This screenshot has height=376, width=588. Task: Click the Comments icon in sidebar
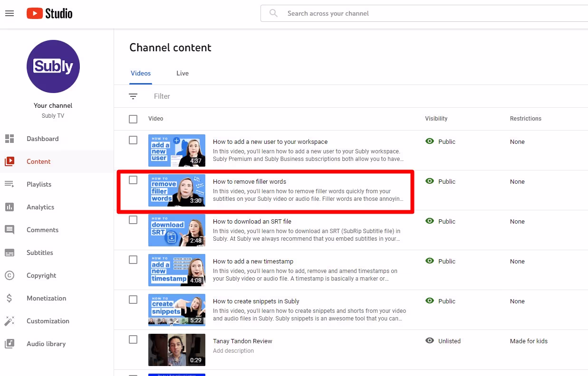[10, 230]
